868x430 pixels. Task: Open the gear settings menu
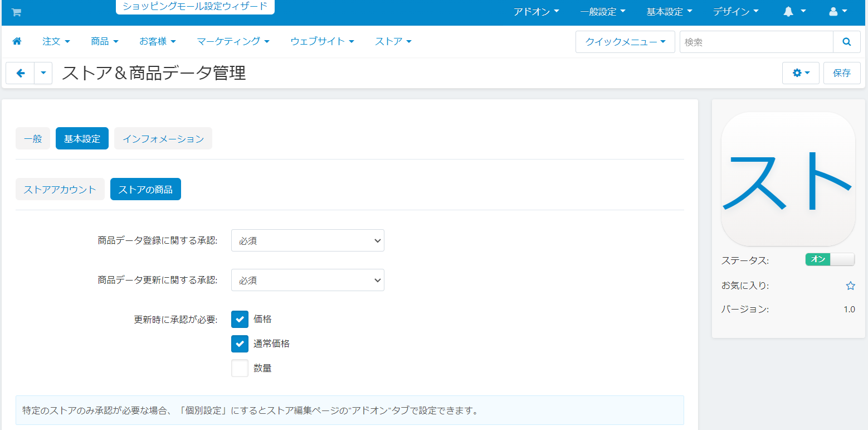coord(801,73)
